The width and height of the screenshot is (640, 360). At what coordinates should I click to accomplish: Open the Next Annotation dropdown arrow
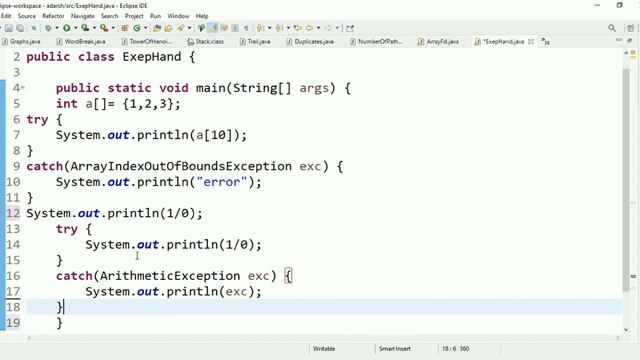pyautogui.click(x=269, y=28)
